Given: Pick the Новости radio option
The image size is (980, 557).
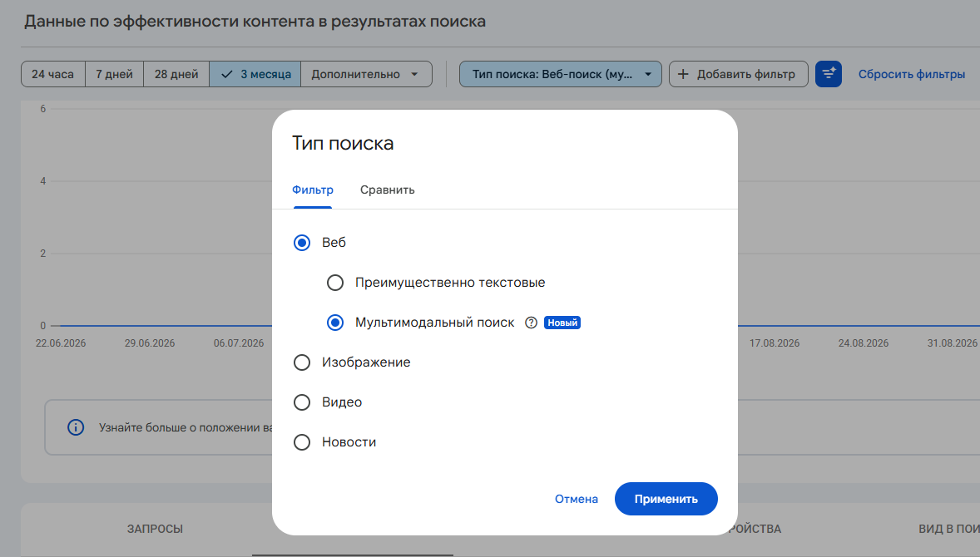Looking at the screenshot, I should pyautogui.click(x=302, y=443).
